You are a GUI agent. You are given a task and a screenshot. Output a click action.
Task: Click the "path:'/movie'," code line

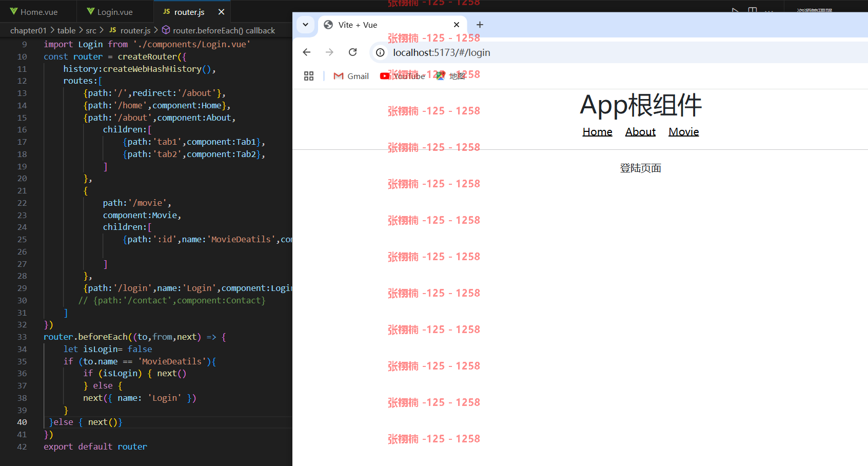point(137,203)
